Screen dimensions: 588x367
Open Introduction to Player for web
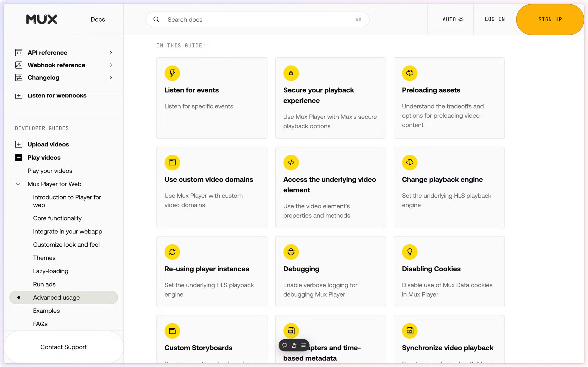(x=67, y=201)
